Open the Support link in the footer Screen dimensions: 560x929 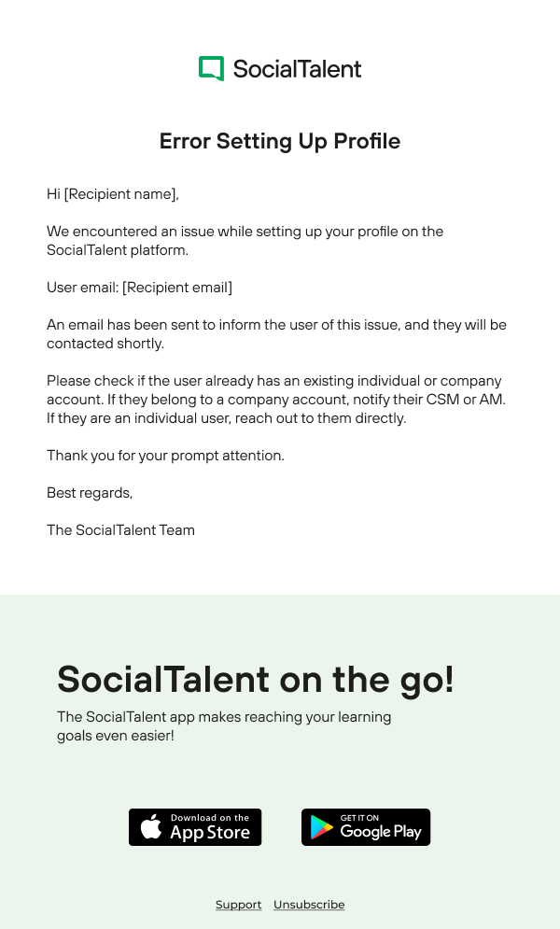[x=238, y=905]
